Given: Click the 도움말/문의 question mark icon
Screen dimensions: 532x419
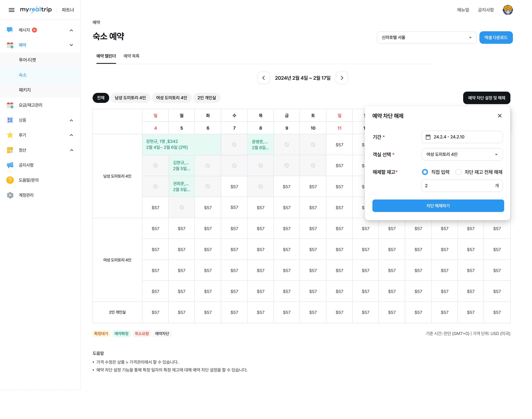Looking at the screenshot, I should 10,180.
